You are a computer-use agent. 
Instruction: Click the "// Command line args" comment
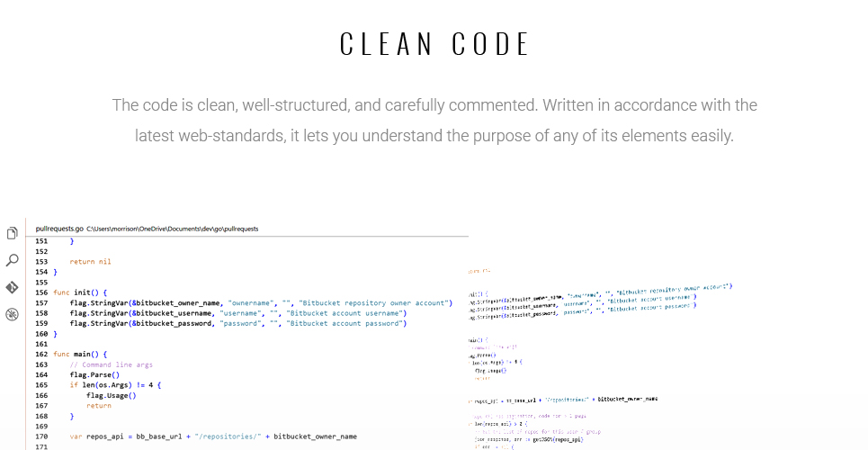pyautogui.click(x=112, y=364)
